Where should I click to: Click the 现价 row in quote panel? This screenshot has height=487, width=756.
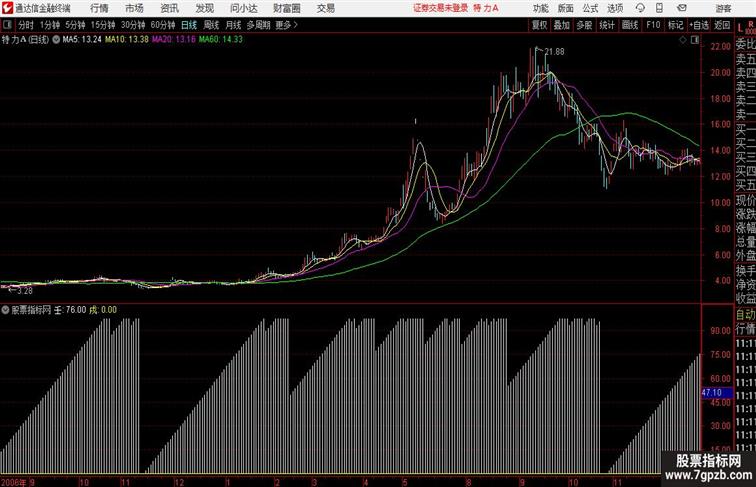coord(745,200)
